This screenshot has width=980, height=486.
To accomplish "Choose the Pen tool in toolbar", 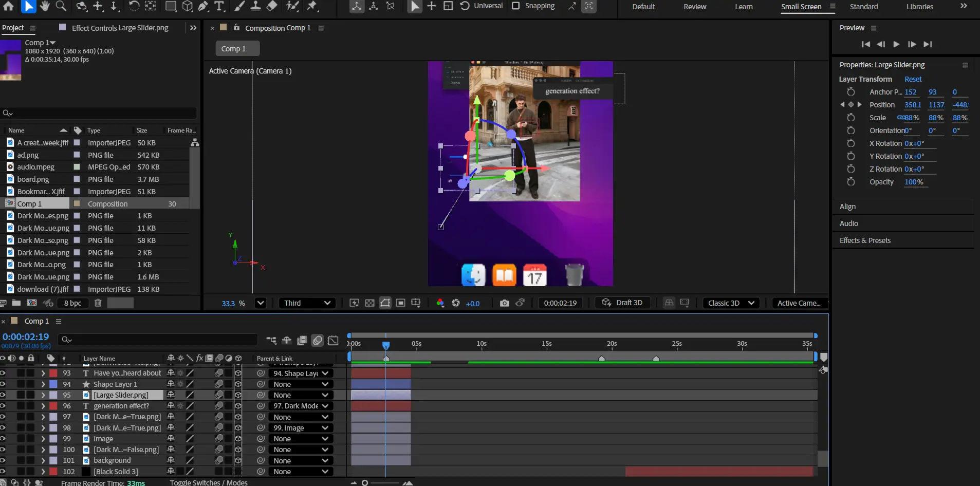I will (x=203, y=6).
